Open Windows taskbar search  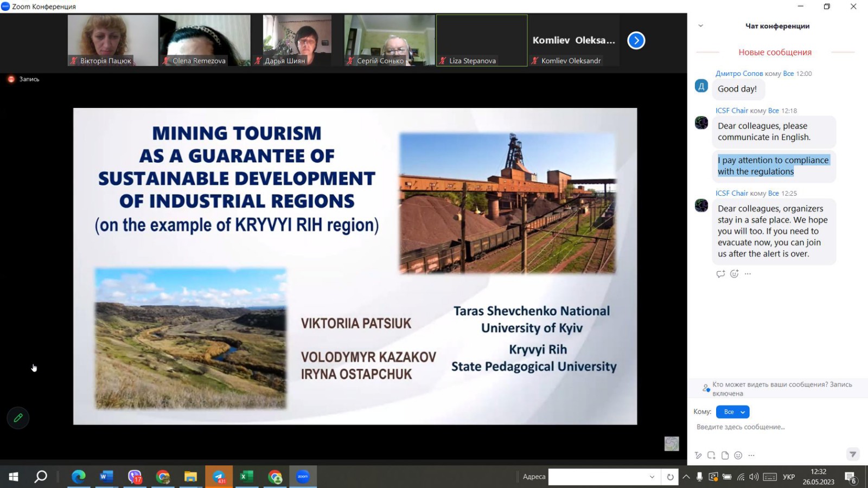[x=41, y=477]
